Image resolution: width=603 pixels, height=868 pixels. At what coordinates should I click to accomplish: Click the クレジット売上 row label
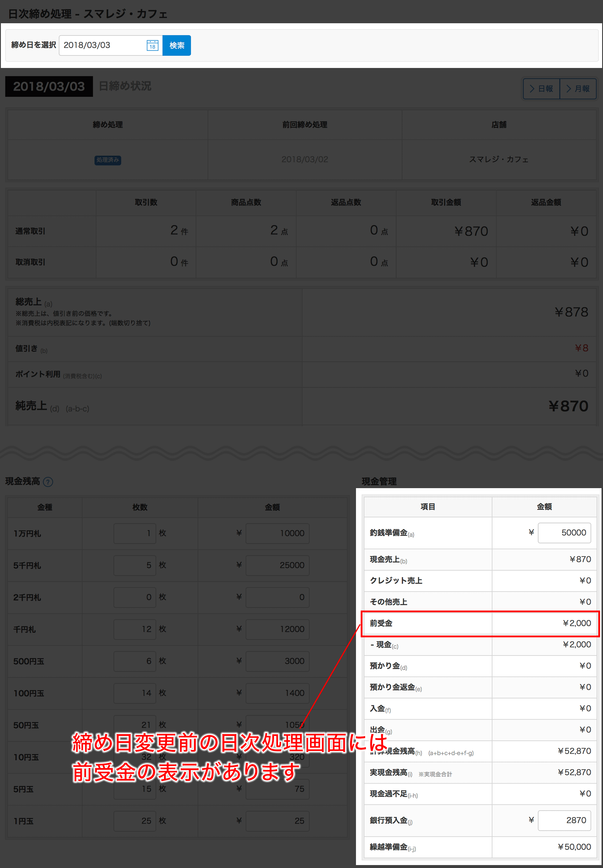click(396, 581)
